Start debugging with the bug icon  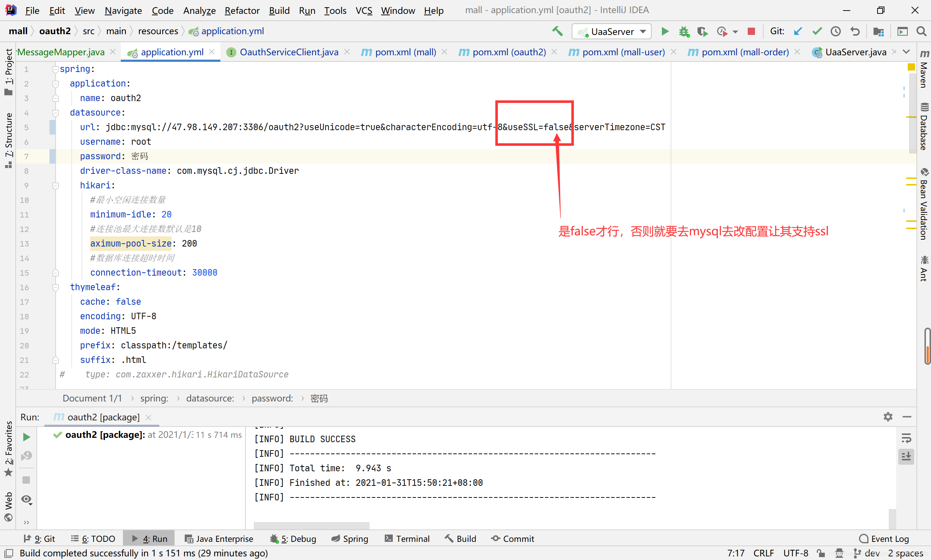click(x=683, y=31)
